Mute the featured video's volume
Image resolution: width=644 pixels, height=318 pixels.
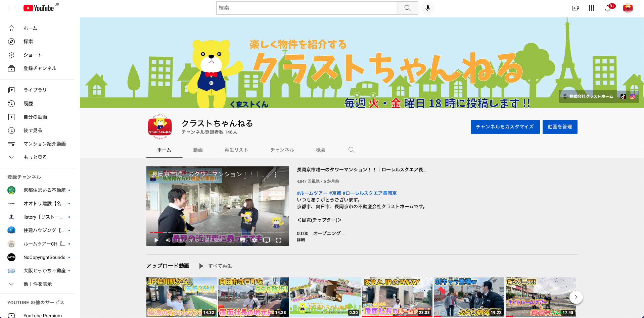[x=168, y=240]
